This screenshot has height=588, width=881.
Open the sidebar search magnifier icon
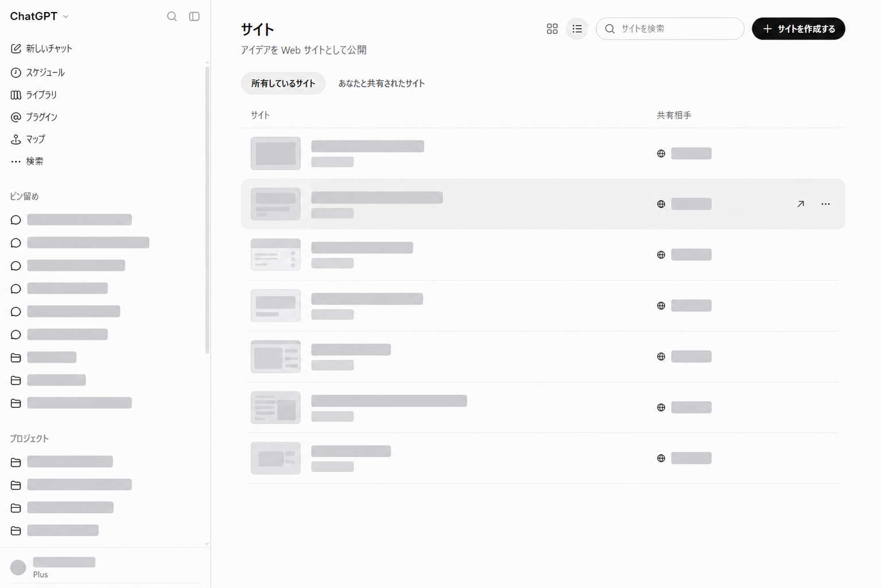(172, 17)
